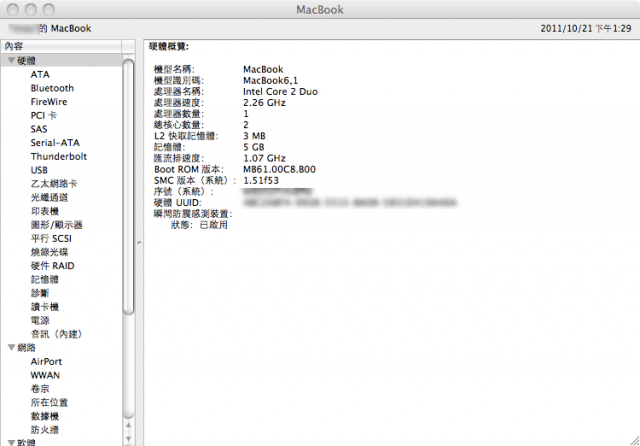The image size is (640, 446).
Task: Collapse the 硬體 hardware section triangle
Action: 11,60
